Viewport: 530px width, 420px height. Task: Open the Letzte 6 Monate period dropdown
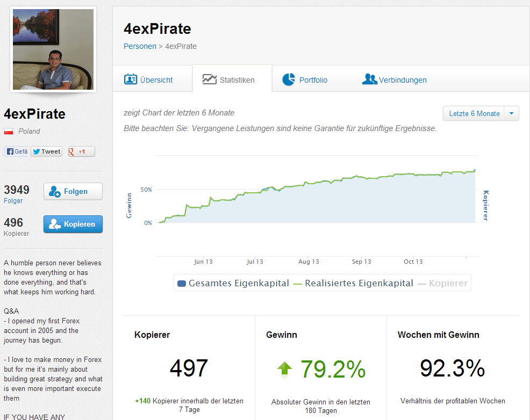(474, 113)
